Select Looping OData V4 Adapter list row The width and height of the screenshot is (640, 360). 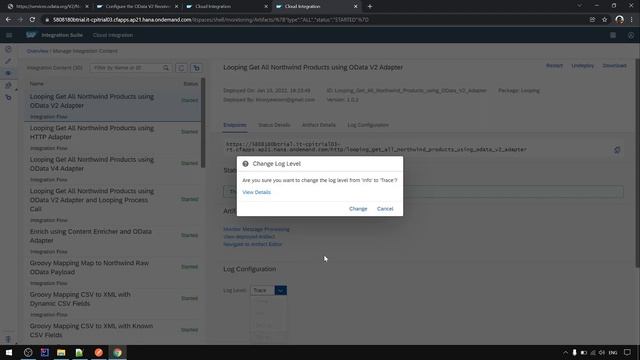tap(113, 169)
